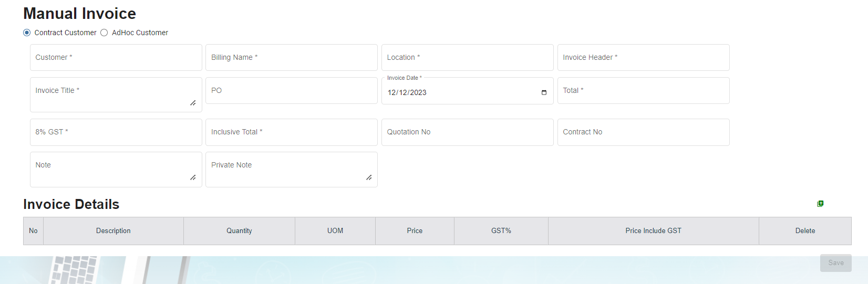Open the Invoice Date calendar picker
This screenshot has width=868, height=284.
click(544, 93)
